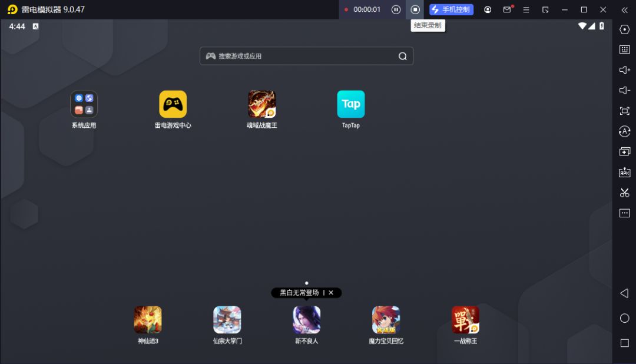Decrease volume with speaker minus icon
This screenshot has height=364, width=636.
[x=625, y=90]
